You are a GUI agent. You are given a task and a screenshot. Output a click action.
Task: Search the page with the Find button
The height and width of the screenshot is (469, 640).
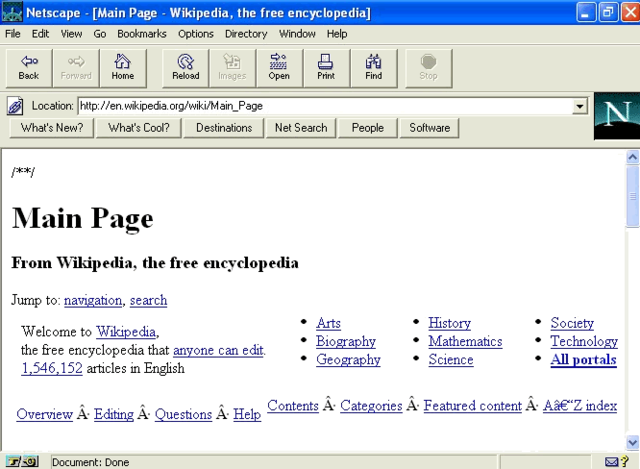373,68
